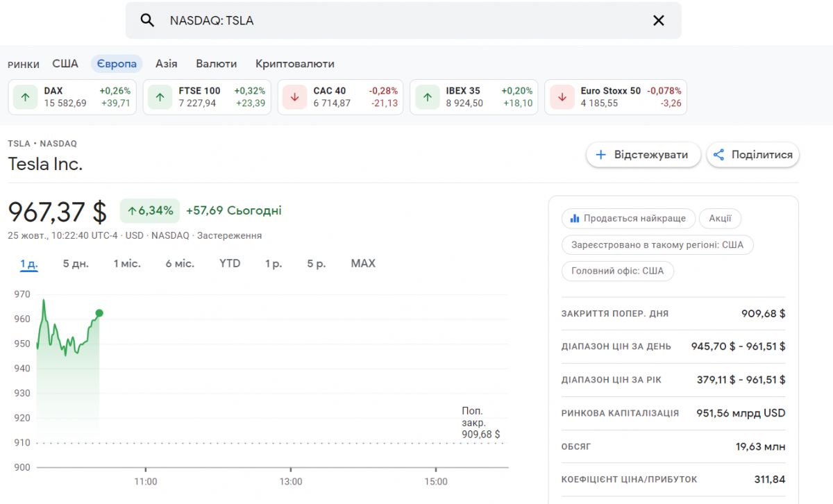Click the Euro Stoxx 50 change -0,078%

pos(664,91)
